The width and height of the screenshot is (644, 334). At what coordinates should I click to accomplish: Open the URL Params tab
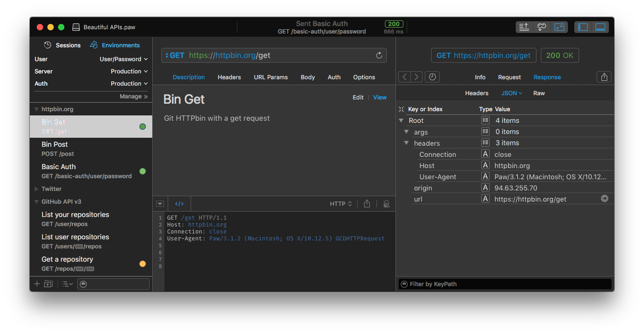click(x=271, y=77)
